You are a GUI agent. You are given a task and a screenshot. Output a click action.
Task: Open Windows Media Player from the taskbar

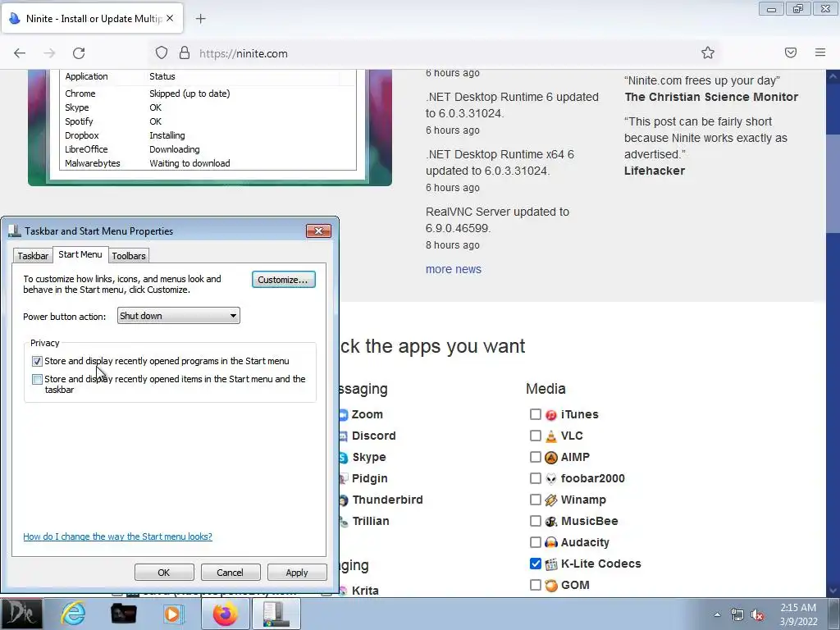click(174, 614)
